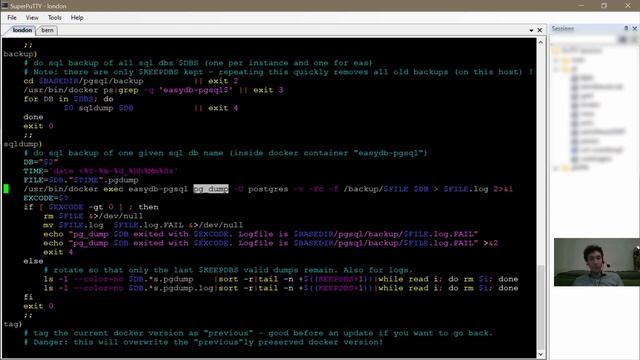Click the 'mv $FILE.log' command line
The width and height of the screenshot is (640, 360).
click(143, 225)
